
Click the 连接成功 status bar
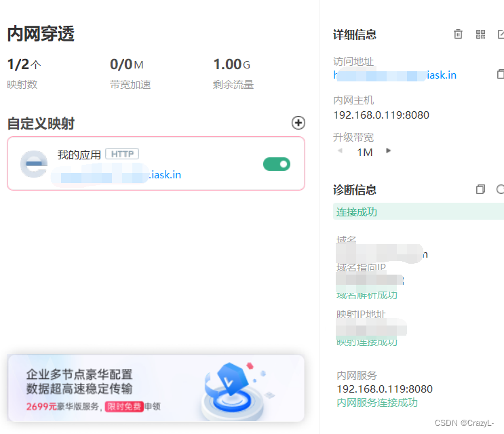pos(418,212)
